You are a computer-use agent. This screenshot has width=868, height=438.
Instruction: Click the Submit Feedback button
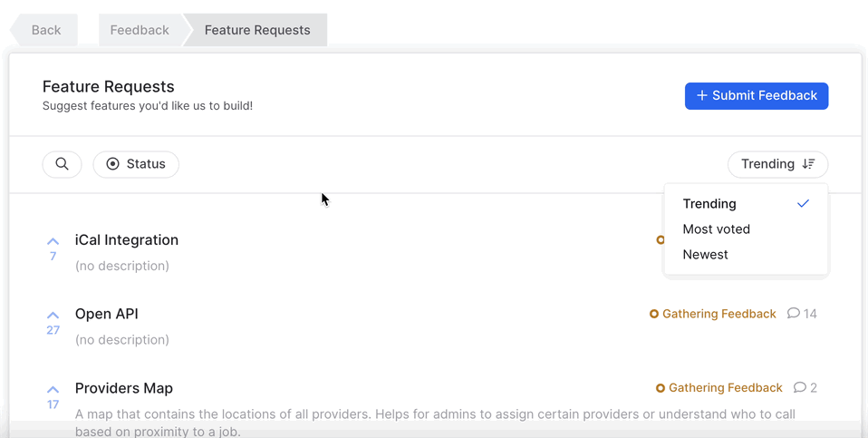tap(757, 95)
